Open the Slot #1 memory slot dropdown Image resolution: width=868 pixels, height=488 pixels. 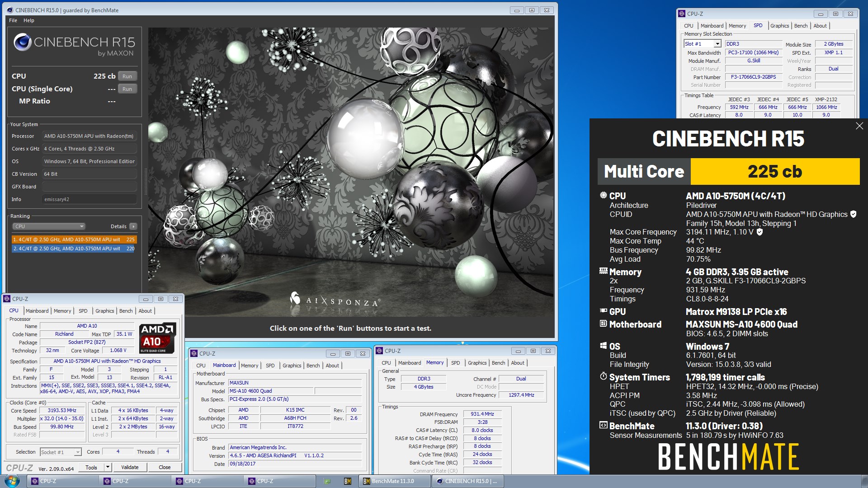pyautogui.click(x=717, y=44)
